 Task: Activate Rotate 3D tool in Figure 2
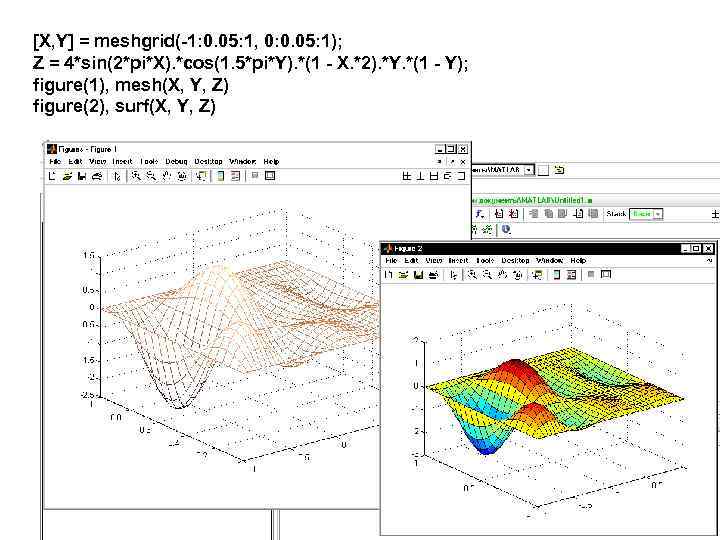pos(518,275)
